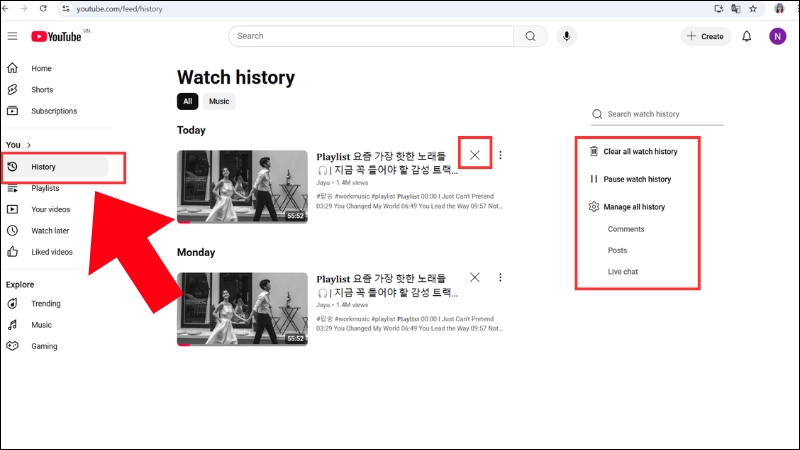Viewport: 800px width, 450px height.
Task: Open more actions menu for today's video
Action: click(x=500, y=155)
